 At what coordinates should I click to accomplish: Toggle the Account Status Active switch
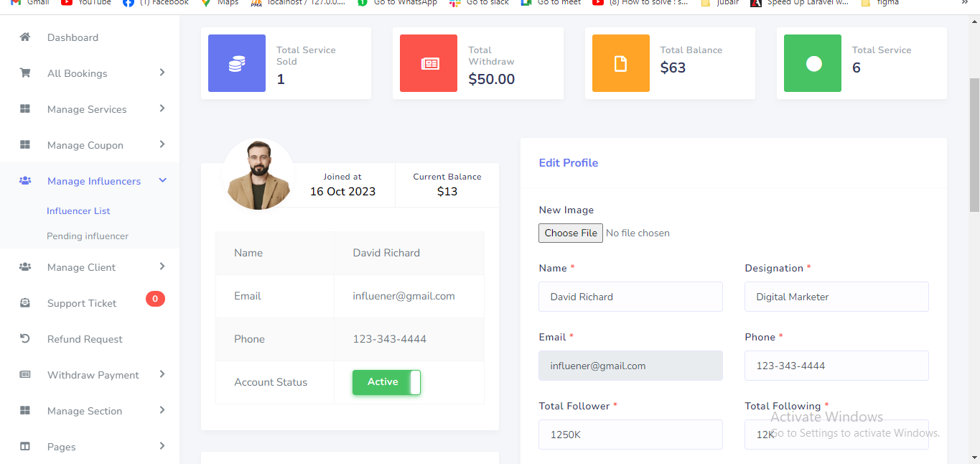[x=386, y=382]
